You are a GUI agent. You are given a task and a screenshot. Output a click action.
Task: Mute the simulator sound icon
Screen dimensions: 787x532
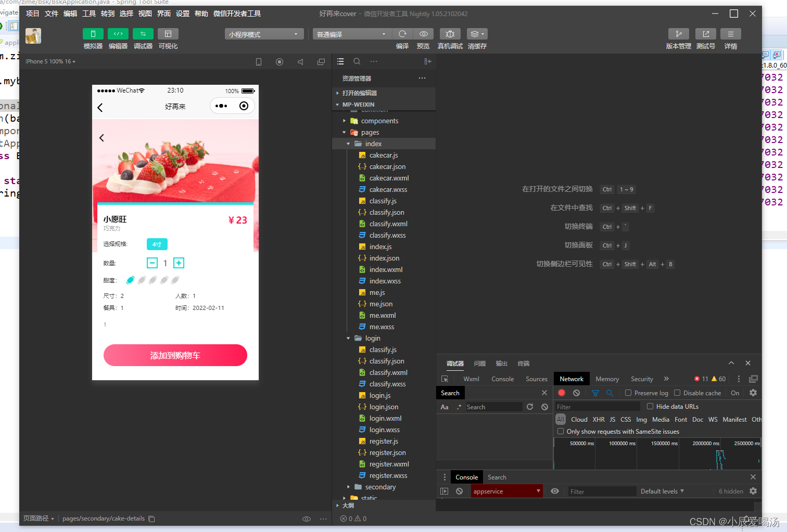300,62
